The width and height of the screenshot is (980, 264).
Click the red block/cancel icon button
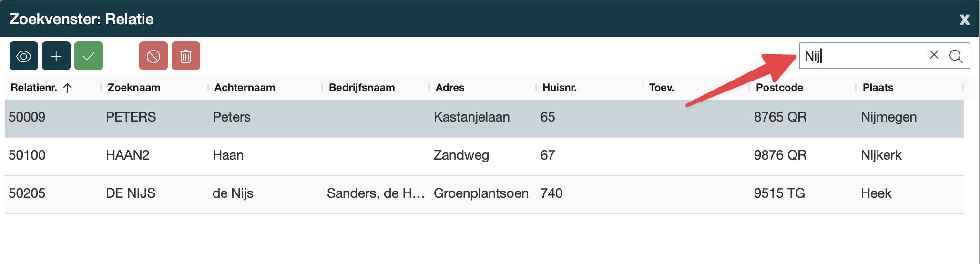[x=153, y=56]
